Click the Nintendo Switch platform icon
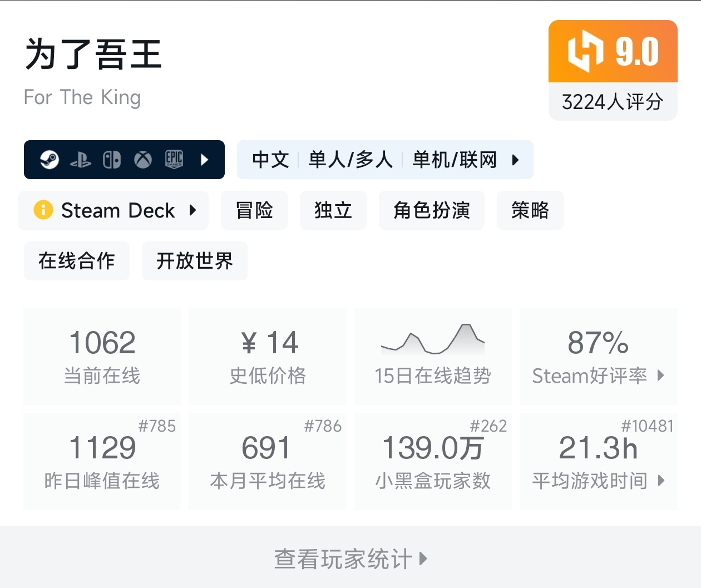The width and height of the screenshot is (701, 588). tap(112, 160)
